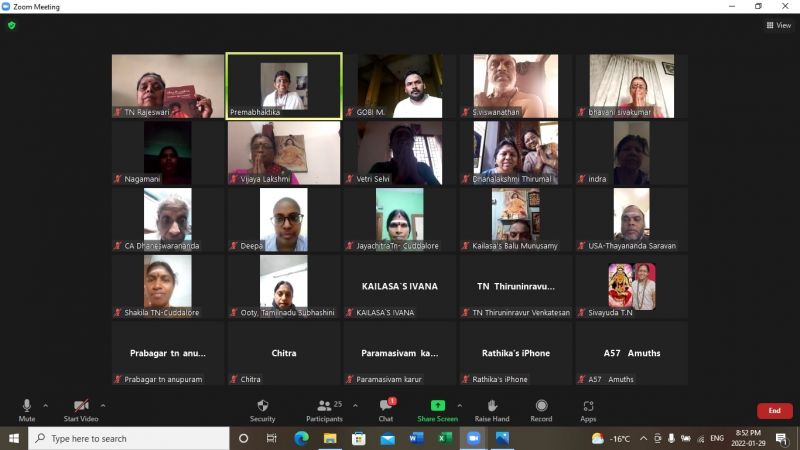Select Paramasivam karur participant tile

point(400,354)
